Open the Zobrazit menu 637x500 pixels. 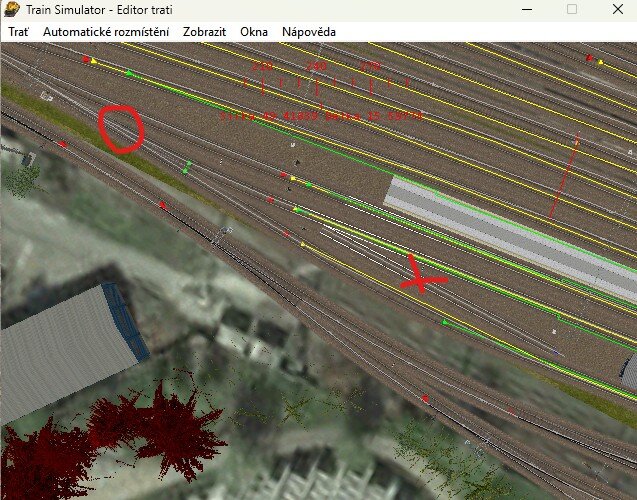[x=204, y=32]
